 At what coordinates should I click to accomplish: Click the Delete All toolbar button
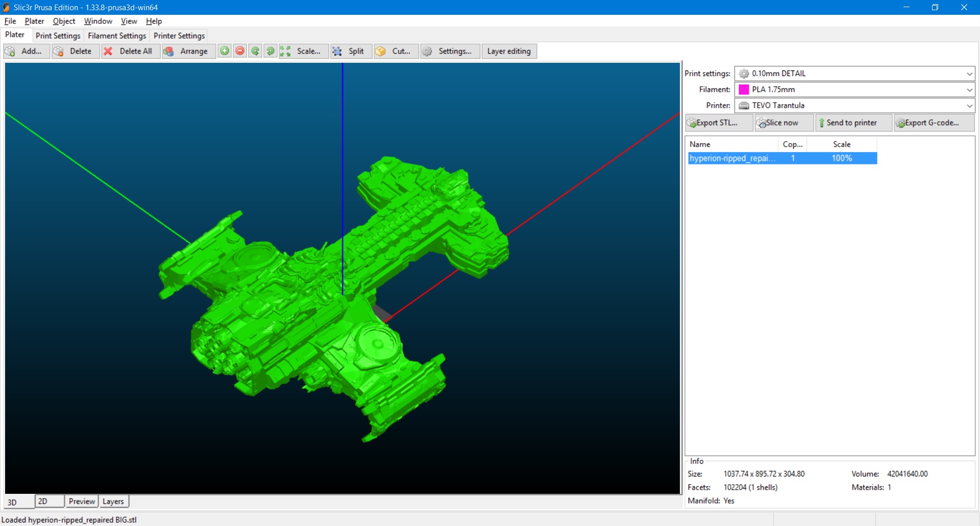pyautogui.click(x=131, y=51)
